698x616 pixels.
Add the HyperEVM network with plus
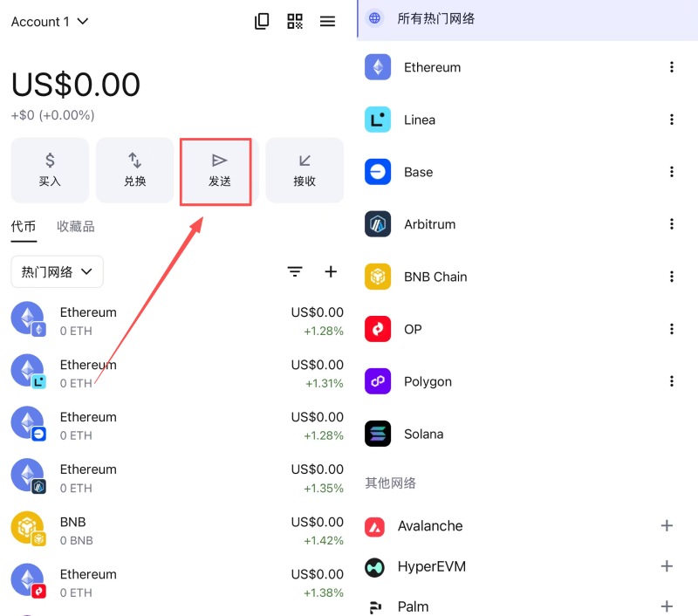pyautogui.click(x=667, y=566)
